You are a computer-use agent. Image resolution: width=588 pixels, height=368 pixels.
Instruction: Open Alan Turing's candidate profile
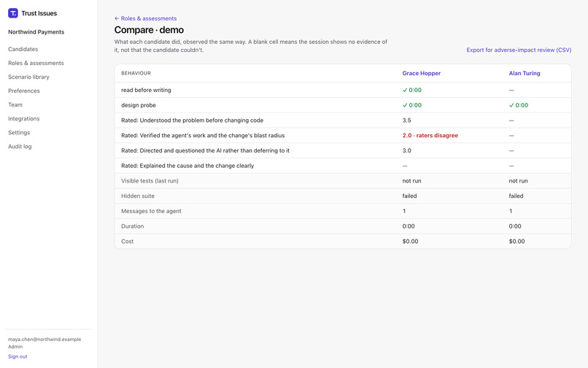(x=525, y=73)
